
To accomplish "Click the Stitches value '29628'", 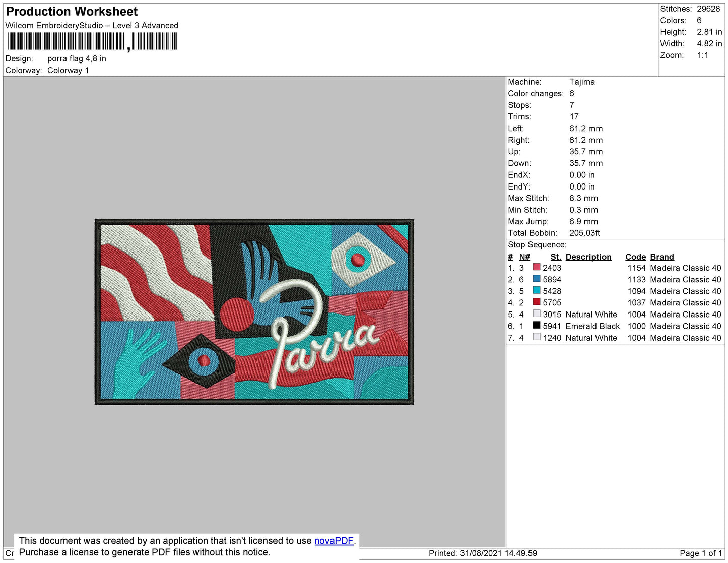I will pos(708,9).
